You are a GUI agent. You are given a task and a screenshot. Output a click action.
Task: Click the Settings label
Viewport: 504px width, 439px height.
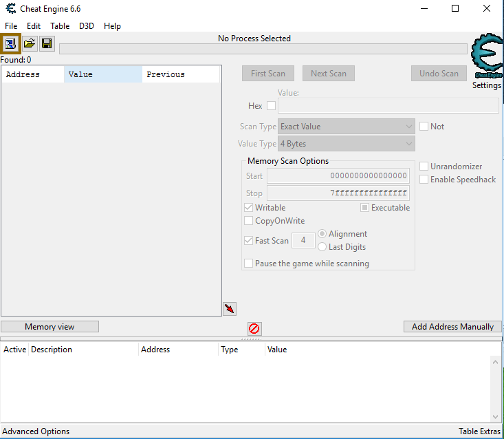pyautogui.click(x=487, y=85)
